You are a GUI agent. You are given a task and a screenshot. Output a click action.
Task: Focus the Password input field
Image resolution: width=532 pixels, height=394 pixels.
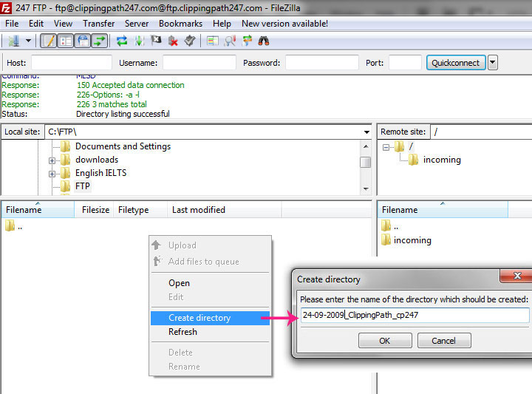click(322, 63)
